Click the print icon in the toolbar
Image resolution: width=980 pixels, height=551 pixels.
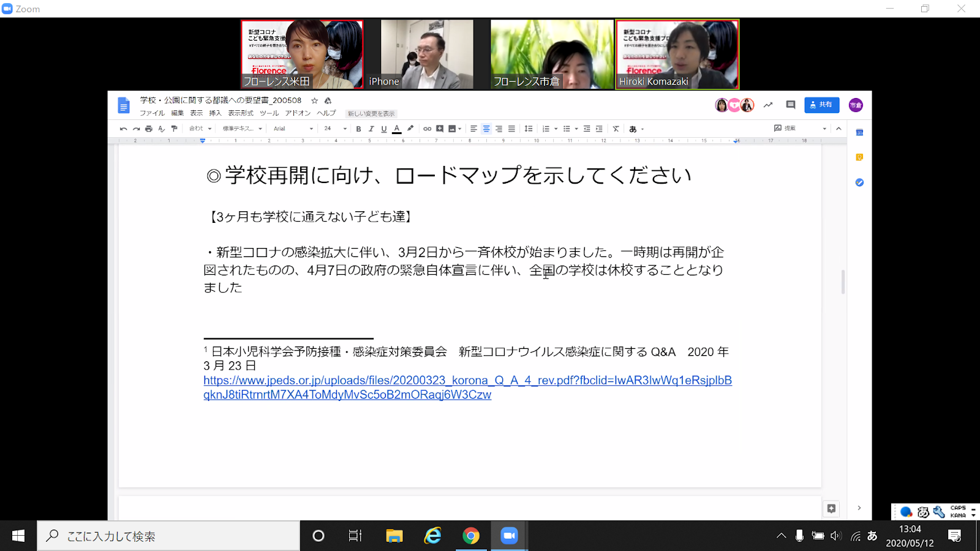coord(149,129)
